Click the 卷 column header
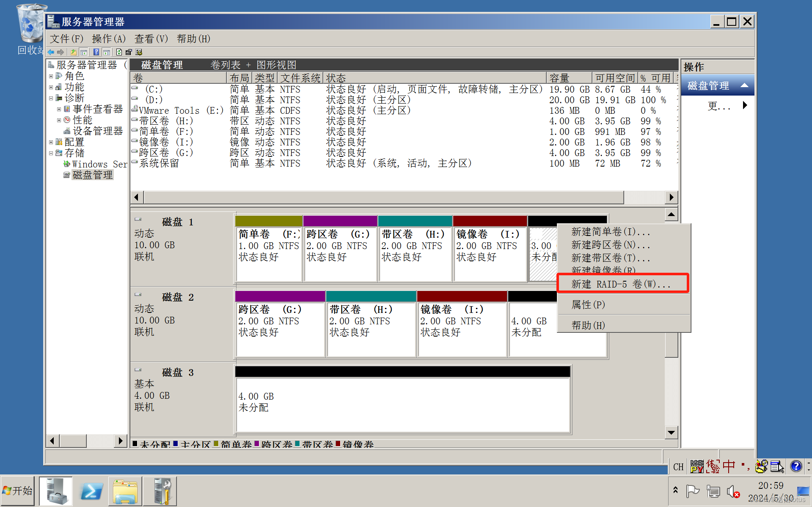 pyautogui.click(x=178, y=78)
